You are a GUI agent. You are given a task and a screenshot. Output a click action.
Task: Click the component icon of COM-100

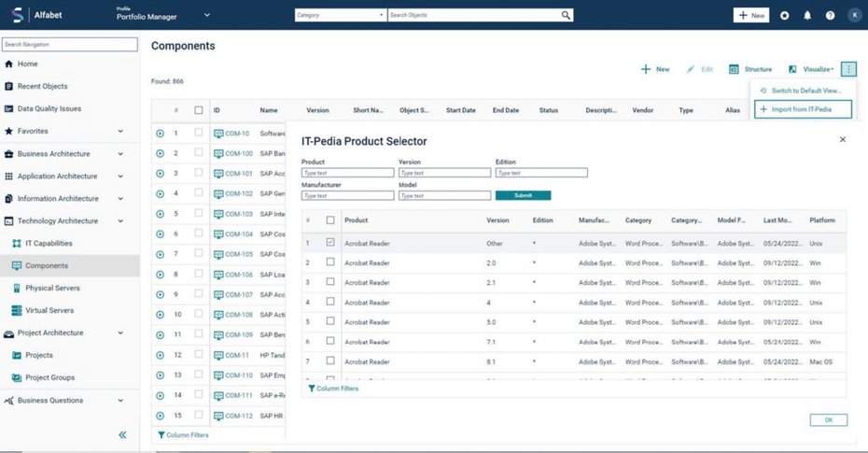click(218, 153)
